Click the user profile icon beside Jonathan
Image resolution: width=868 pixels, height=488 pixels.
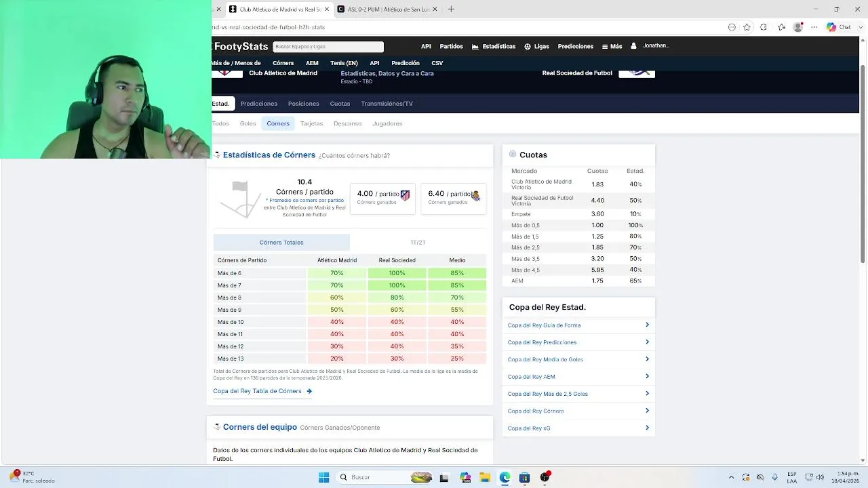(x=633, y=46)
